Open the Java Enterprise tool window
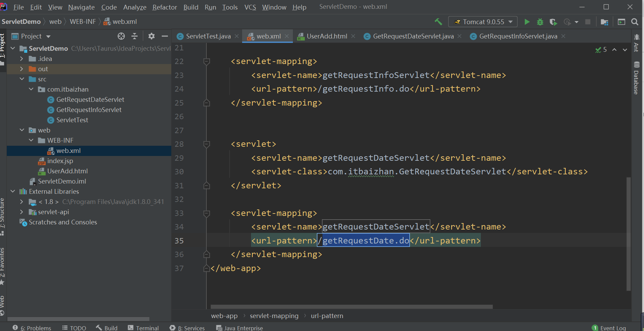This screenshot has width=644, height=331. (x=240, y=328)
